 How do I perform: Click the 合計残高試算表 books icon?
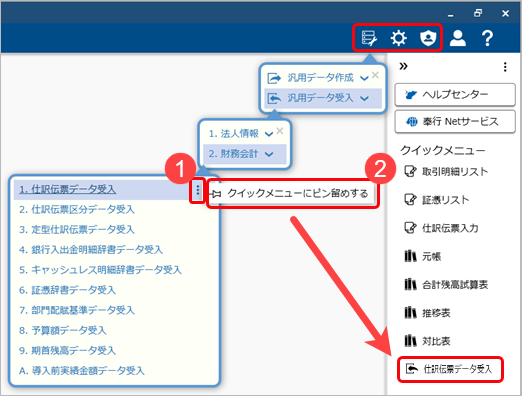point(410,284)
